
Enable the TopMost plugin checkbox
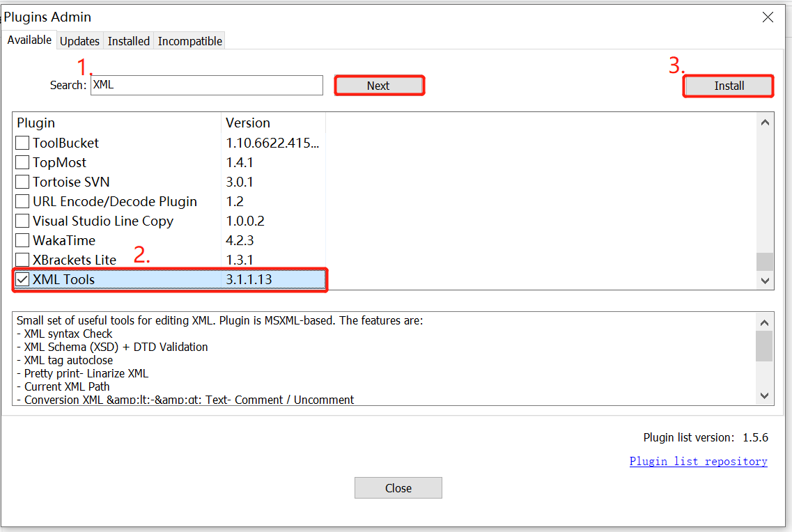pyautogui.click(x=22, y=162)
